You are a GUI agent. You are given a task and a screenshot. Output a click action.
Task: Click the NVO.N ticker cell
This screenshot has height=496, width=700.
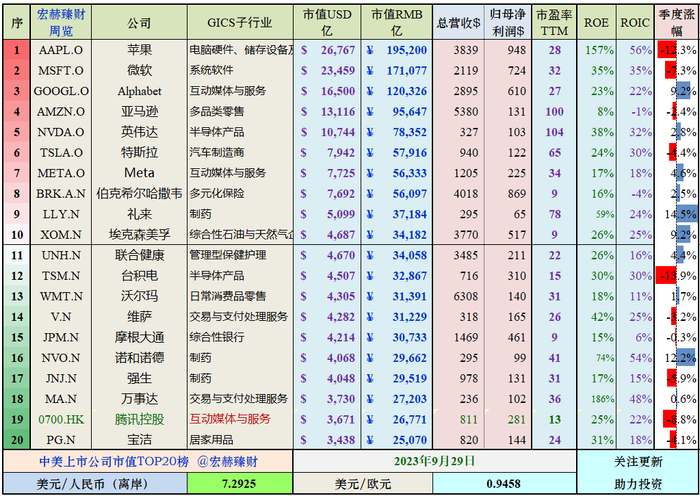tap(61, 358)
